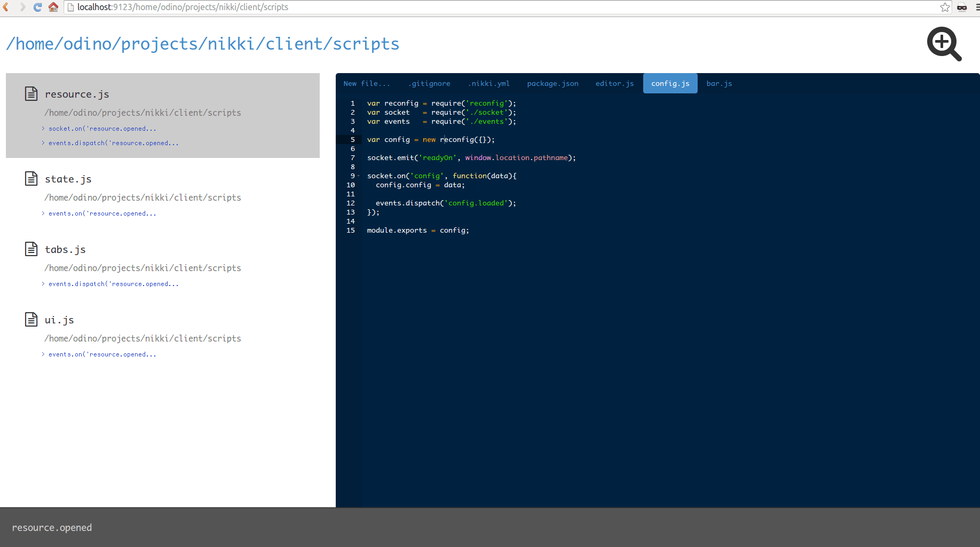Click the state.js document icon
This screenshot has height=547, width=980.
tap(31, 178)
